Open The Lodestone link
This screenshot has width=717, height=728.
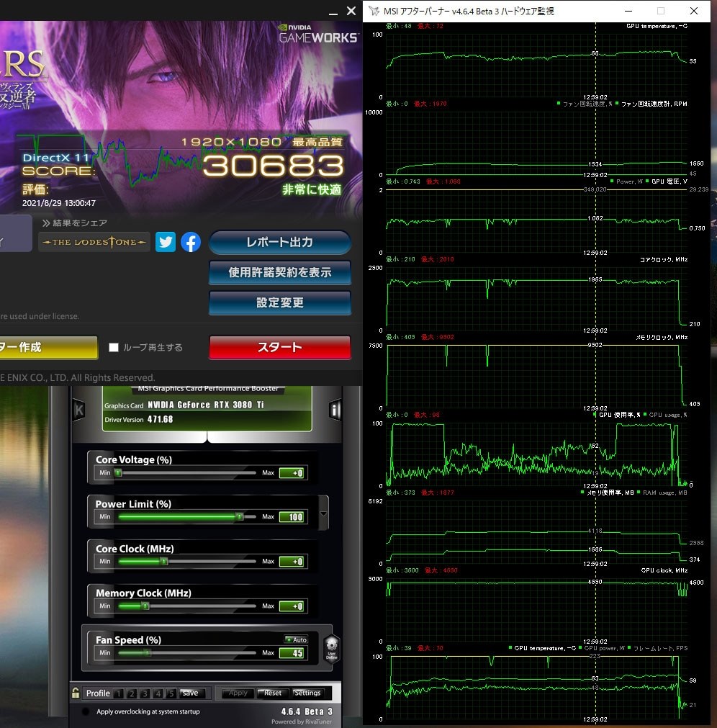[94, 242]
